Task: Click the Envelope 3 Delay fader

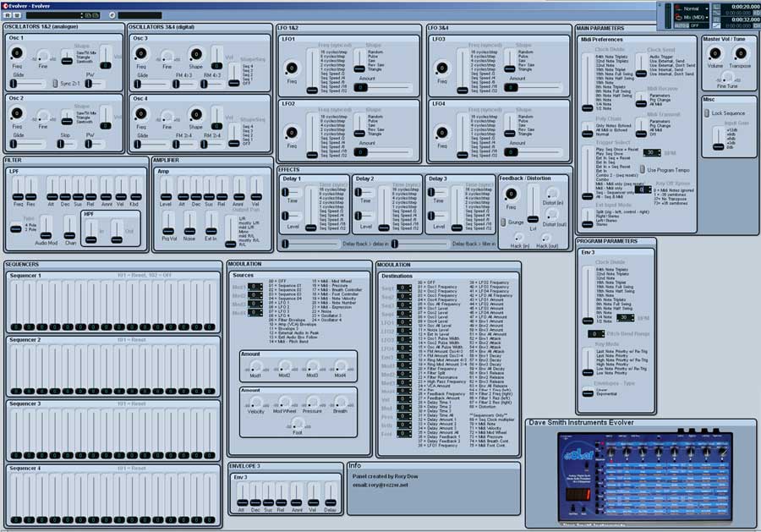Action: (x=331, y=495)
